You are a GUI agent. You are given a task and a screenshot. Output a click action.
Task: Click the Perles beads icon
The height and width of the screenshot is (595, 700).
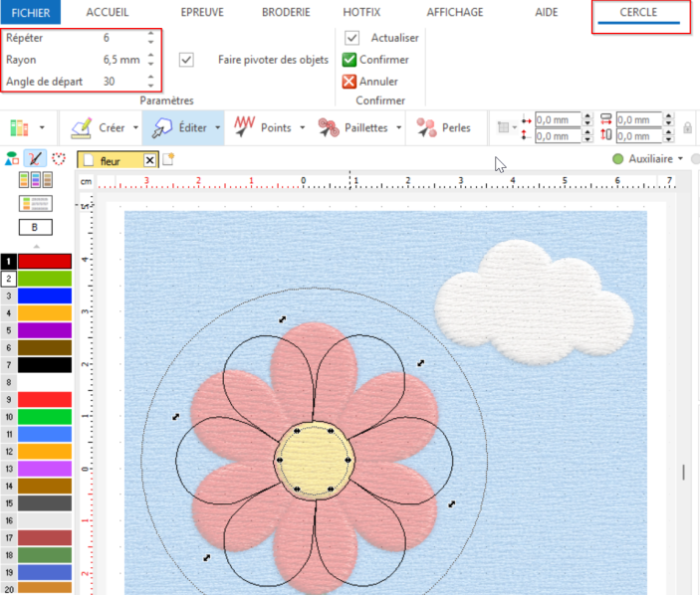426,127
